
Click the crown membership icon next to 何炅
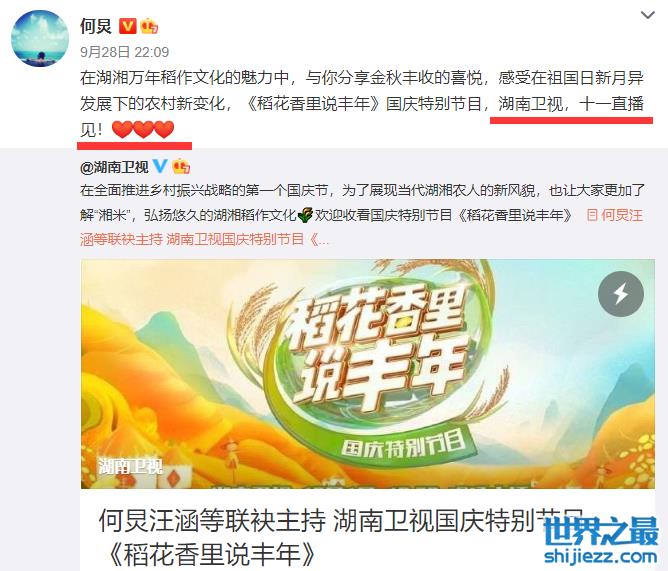pos(149,26)
